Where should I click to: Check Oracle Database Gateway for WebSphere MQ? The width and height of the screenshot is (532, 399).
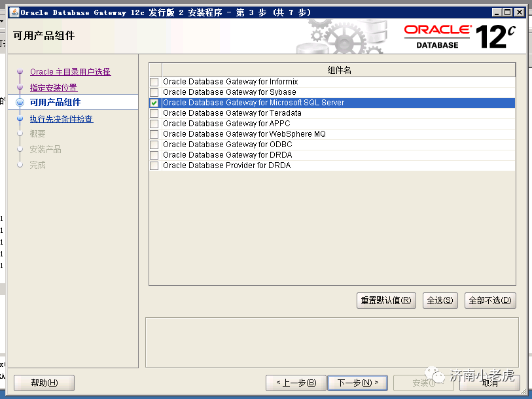154,134
